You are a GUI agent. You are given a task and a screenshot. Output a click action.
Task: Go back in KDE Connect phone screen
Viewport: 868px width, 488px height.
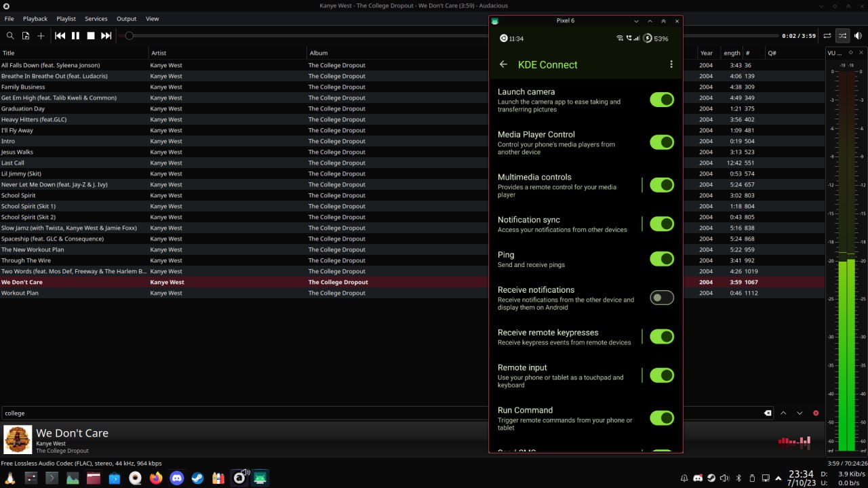coord(503,64)
